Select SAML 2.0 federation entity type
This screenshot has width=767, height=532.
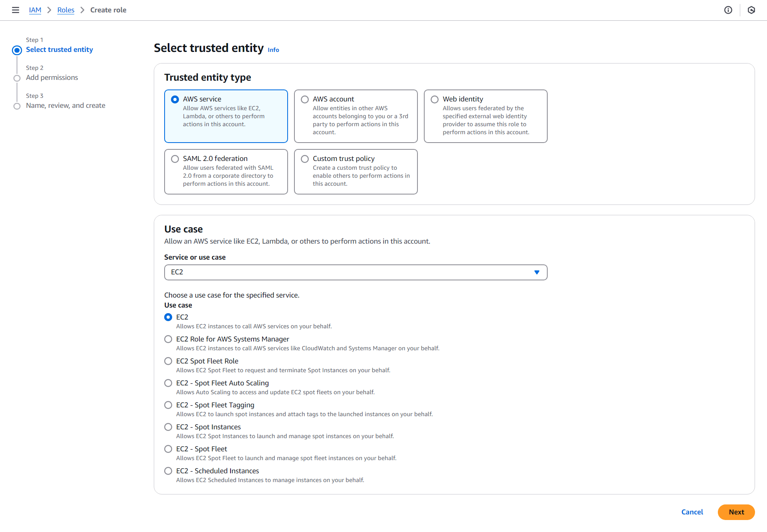point(175,159)
